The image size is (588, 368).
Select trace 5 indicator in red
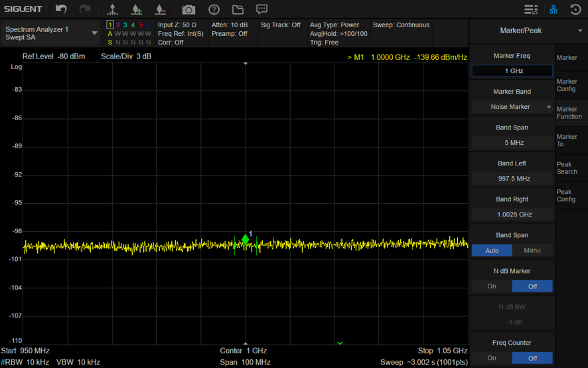[x=141, y=25]
